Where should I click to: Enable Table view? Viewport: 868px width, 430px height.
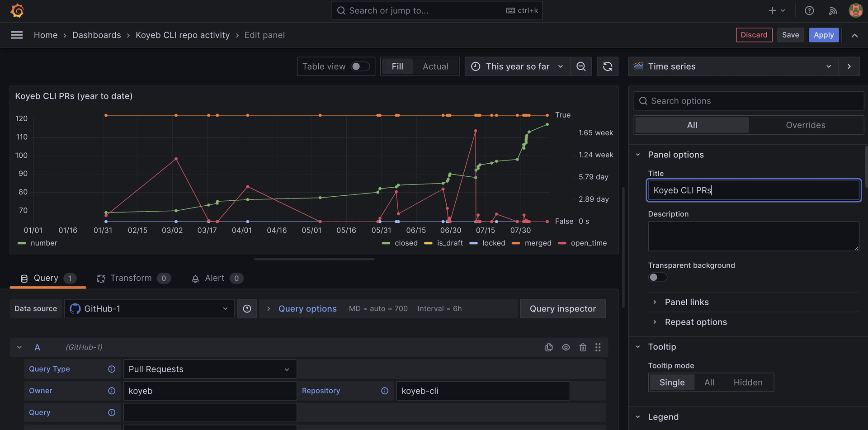click(360, 66)
